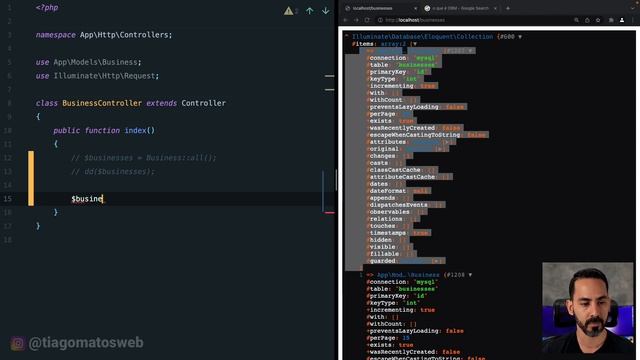Open a new browser tab

(508, 8)
